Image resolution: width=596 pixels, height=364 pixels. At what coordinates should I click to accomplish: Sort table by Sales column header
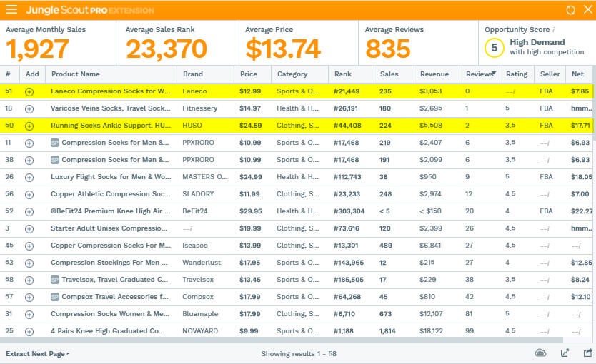tap(394, 74)
